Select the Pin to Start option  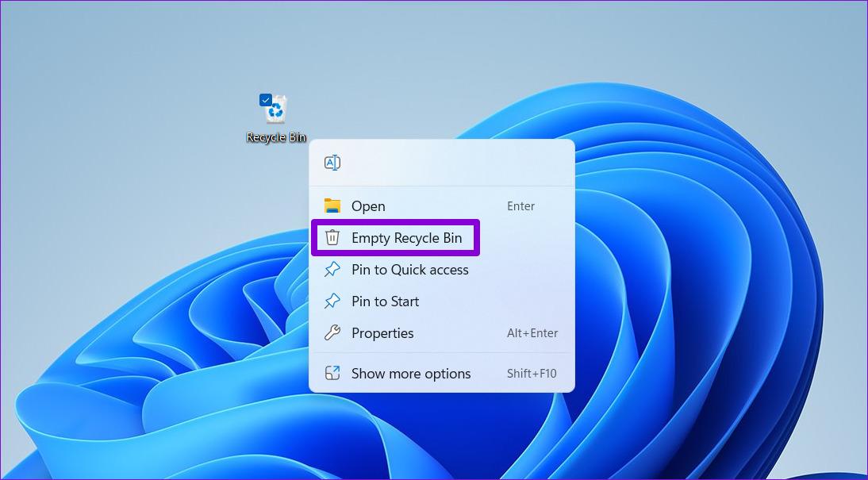[385, 301]
